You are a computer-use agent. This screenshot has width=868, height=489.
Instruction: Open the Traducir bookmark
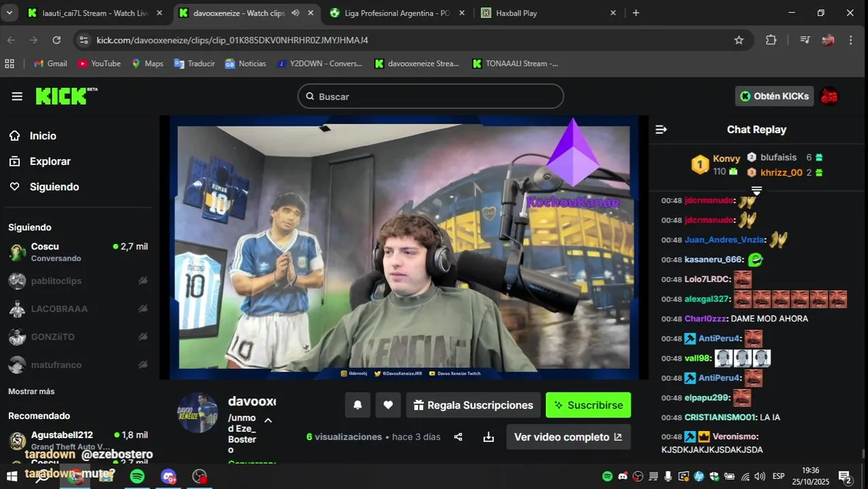point(194,63)
